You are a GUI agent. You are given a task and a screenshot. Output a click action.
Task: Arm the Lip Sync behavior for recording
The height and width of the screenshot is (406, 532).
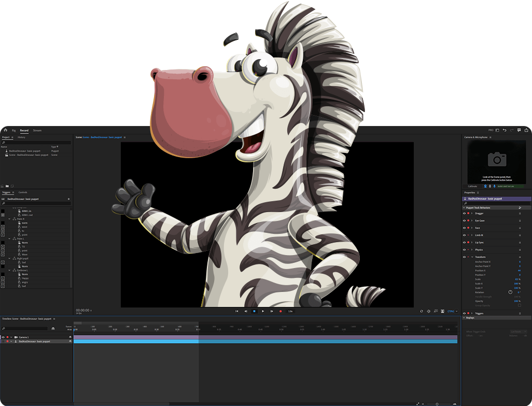click(x=467, y=243)
